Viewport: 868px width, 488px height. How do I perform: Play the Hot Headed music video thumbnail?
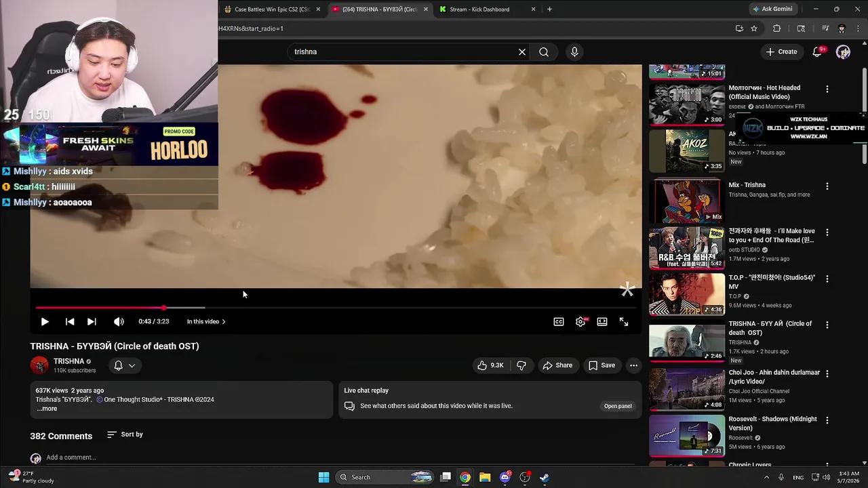click(687, 104)
